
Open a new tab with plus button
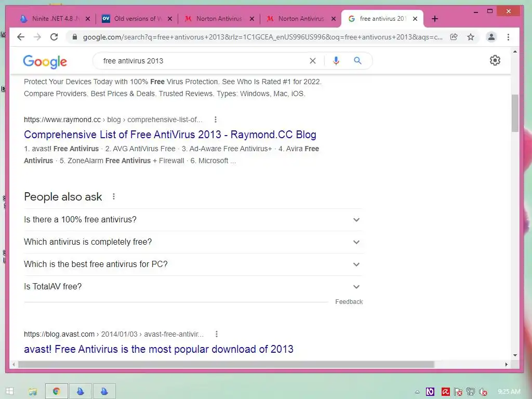click(435, 19)
